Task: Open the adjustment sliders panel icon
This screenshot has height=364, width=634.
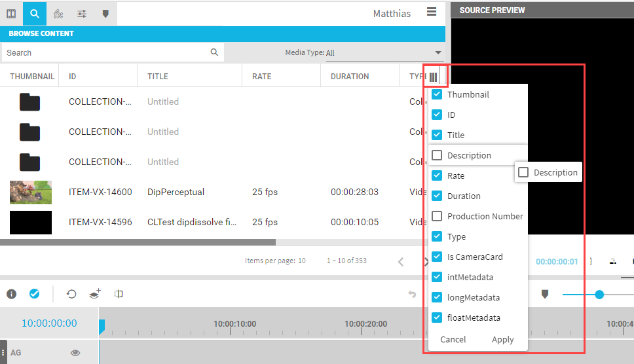Action: (x=82, y=13)
